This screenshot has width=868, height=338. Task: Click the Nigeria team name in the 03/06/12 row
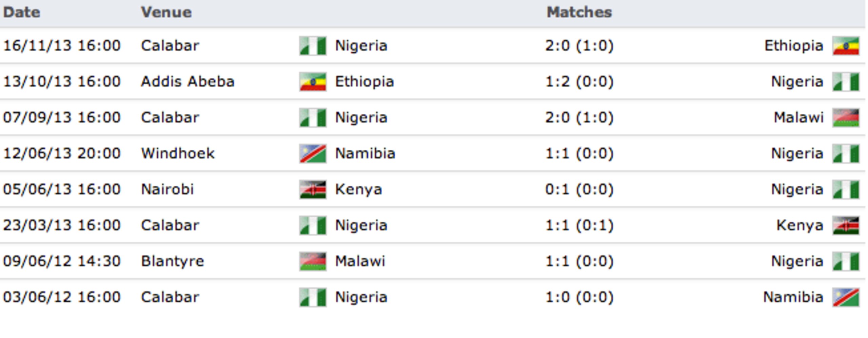click(361, 297)
